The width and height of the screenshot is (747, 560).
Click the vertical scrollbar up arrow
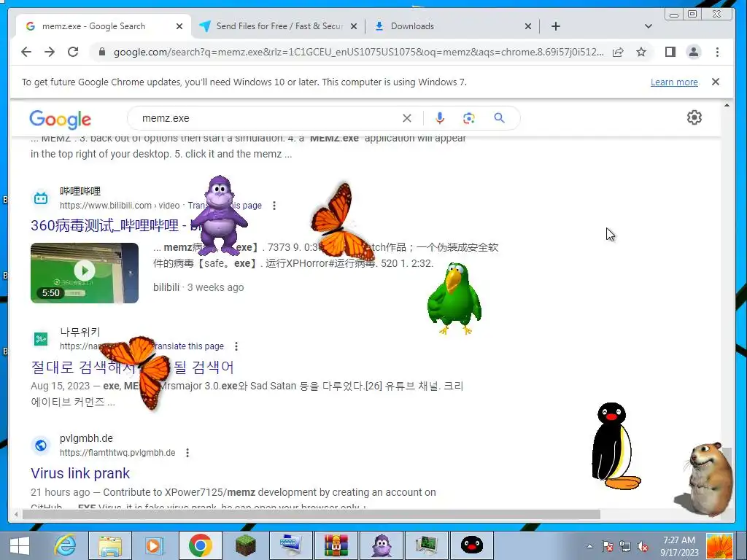coord(727,105)
